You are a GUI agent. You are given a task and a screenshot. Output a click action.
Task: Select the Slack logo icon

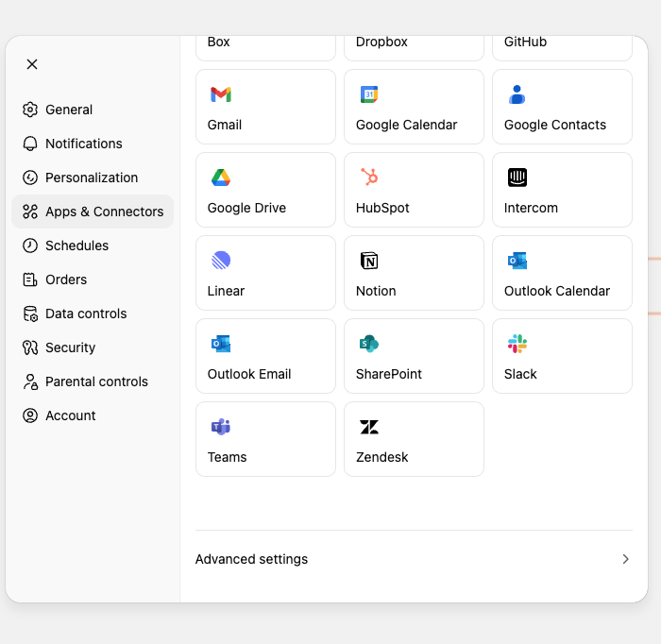click(x=517, y=344)
